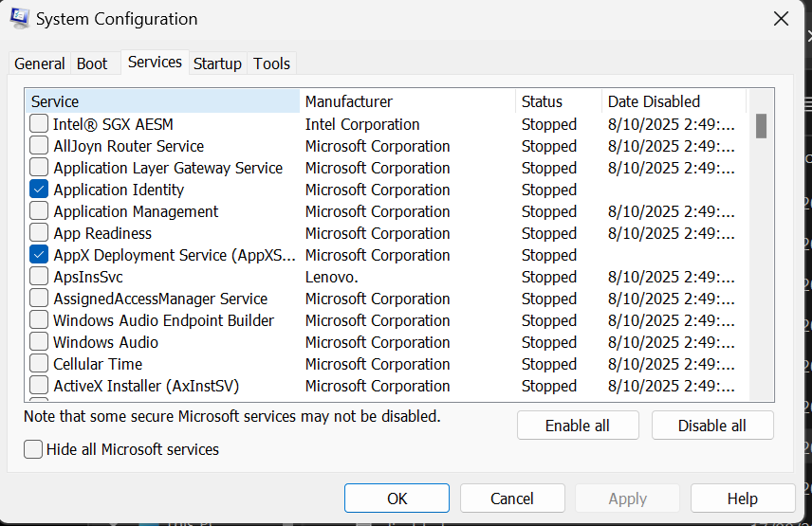This screenshot has height=526, width=812.
Task: Click Microsoft Corporation in App Readiness row
Action: [377, 233]
